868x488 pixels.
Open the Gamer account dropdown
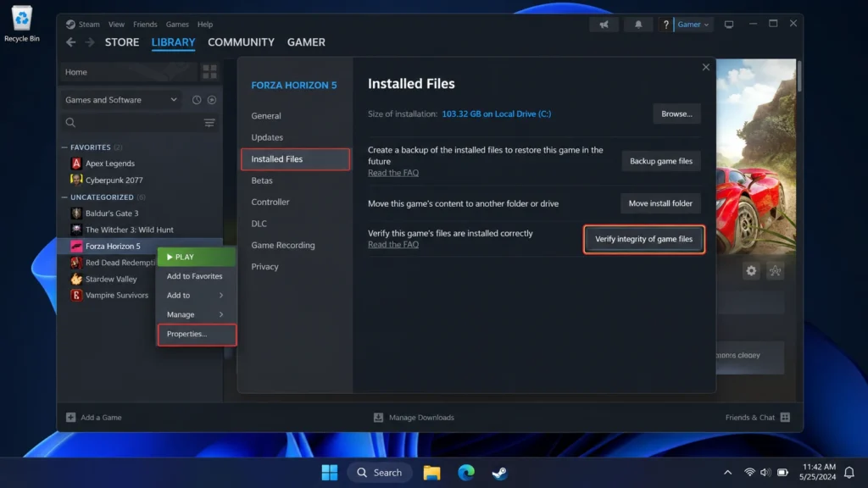pos(693,25)
